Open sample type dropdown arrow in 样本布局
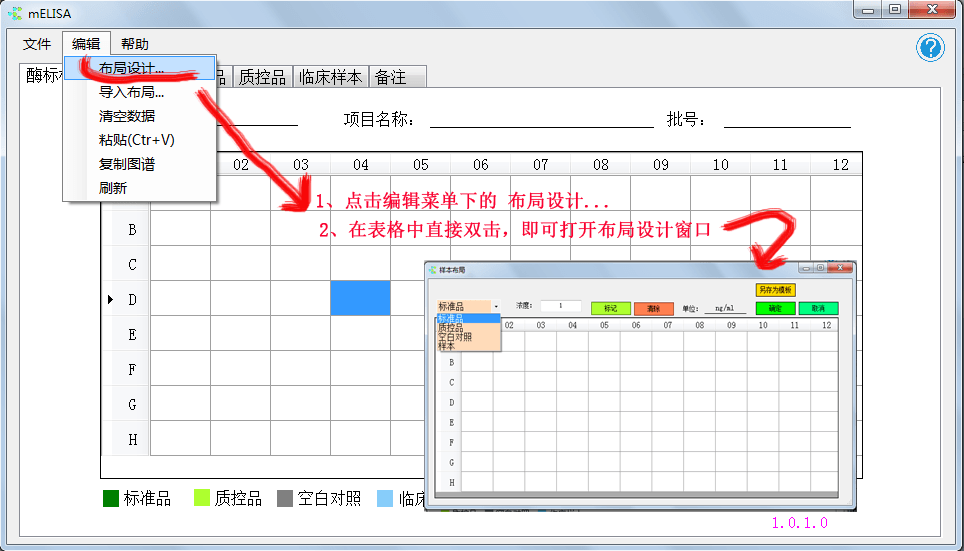964x551 pixels. tap(496, 306)
